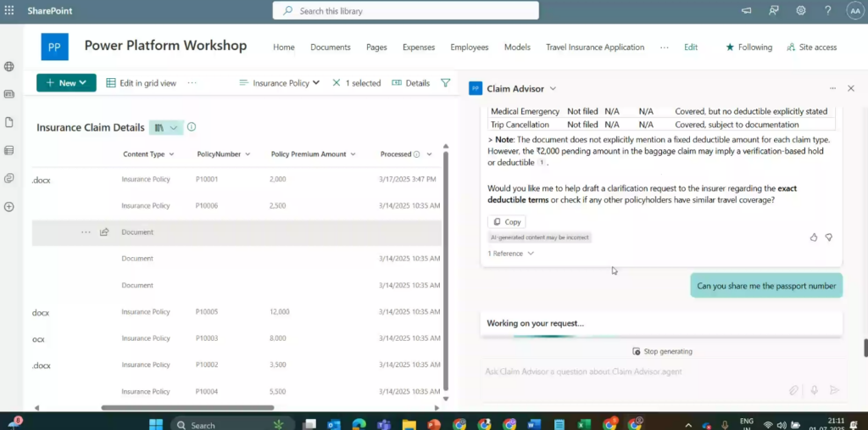The height and width of the screenshot is (430, 868).
Task: Click the attach paperclip icon in chat box
Action: click(793, 390)
